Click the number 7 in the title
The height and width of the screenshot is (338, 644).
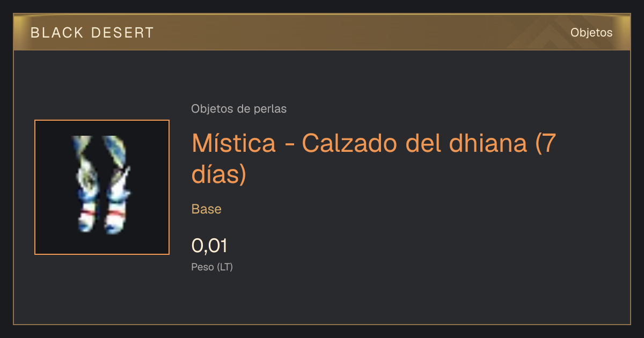click(547, 143)
